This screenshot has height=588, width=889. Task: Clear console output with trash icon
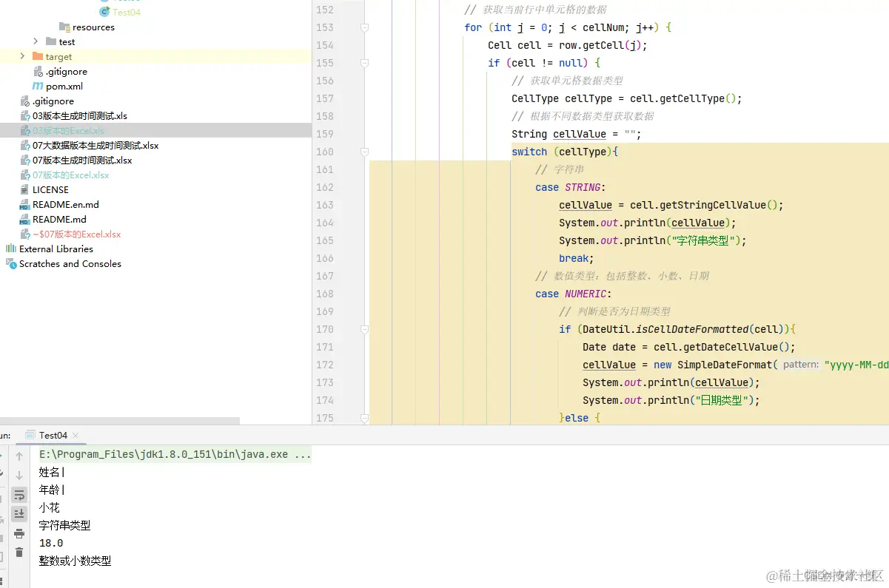point(19,552)
